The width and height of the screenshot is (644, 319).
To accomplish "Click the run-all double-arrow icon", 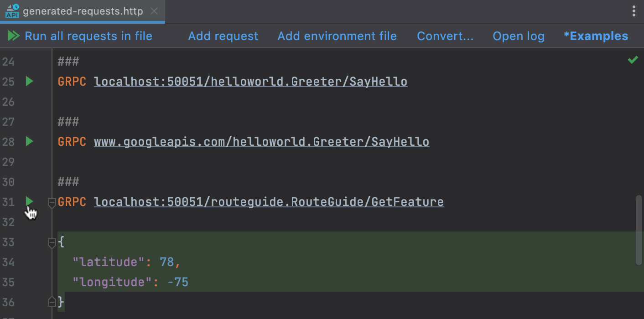I will (14, 36).
